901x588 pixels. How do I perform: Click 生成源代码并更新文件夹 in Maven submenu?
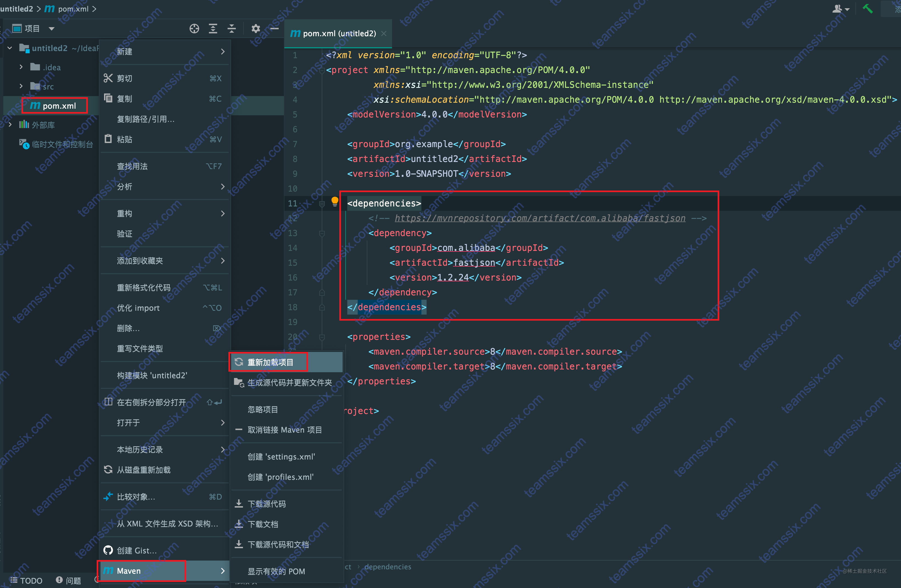pyautogui.click(x=287, y=383)
